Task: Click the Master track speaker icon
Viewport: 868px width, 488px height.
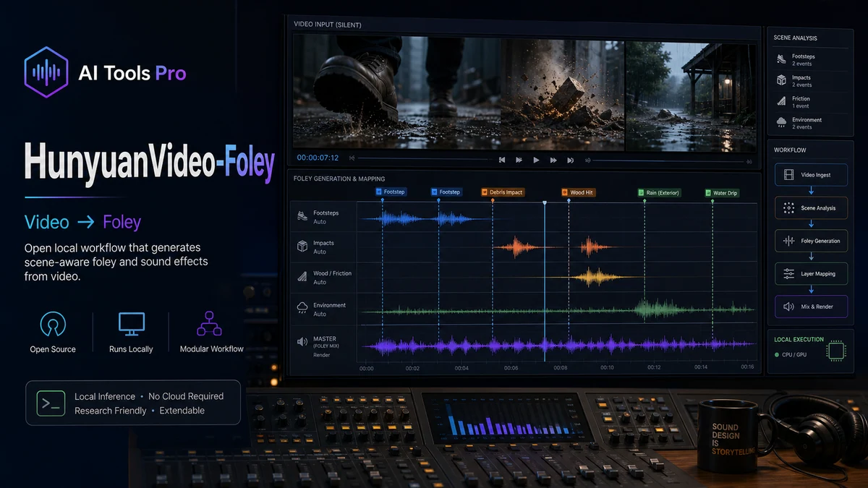Action: click(x=302, y=342)
